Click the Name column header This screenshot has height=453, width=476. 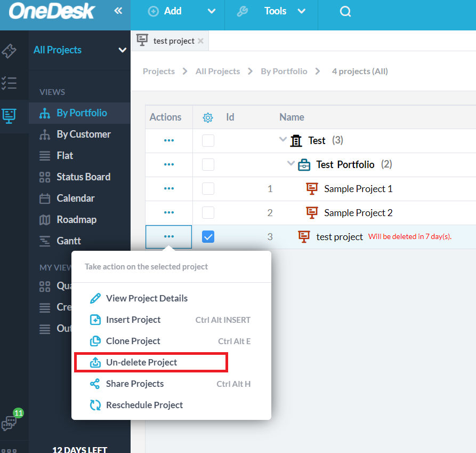(x=292, y=117)
